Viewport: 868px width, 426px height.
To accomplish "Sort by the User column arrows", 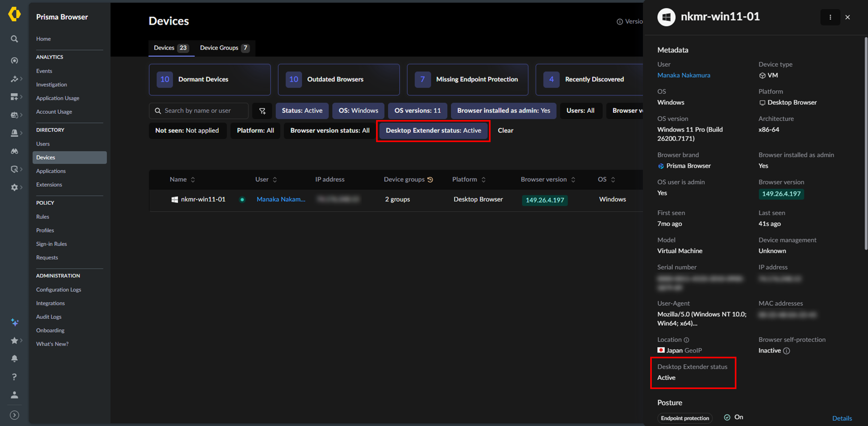I will point(275,180).
